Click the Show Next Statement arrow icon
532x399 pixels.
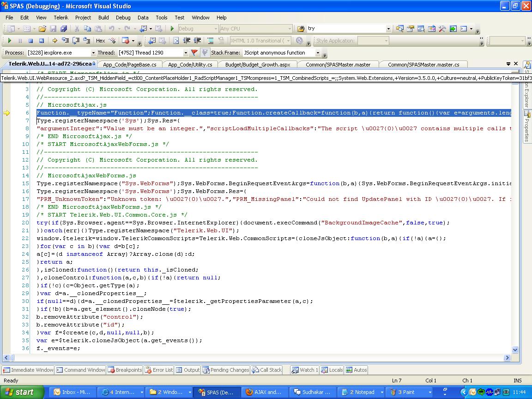point(54,41)
